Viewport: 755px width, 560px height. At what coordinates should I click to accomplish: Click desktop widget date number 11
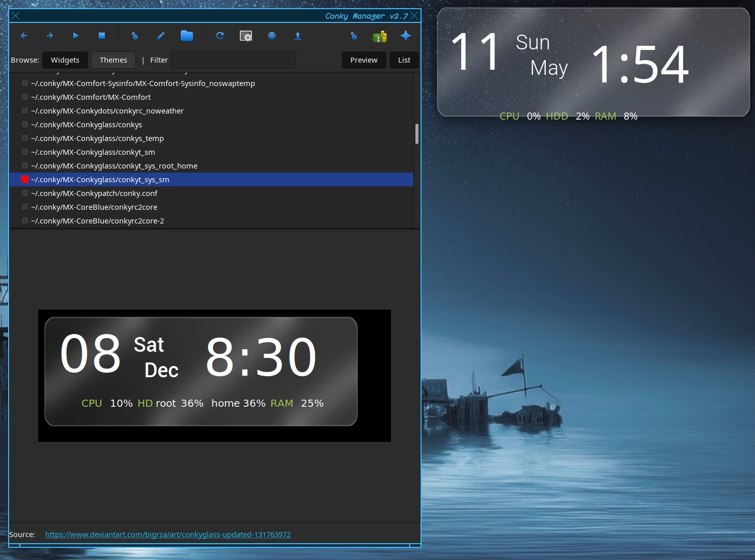[x=476, y=51]
